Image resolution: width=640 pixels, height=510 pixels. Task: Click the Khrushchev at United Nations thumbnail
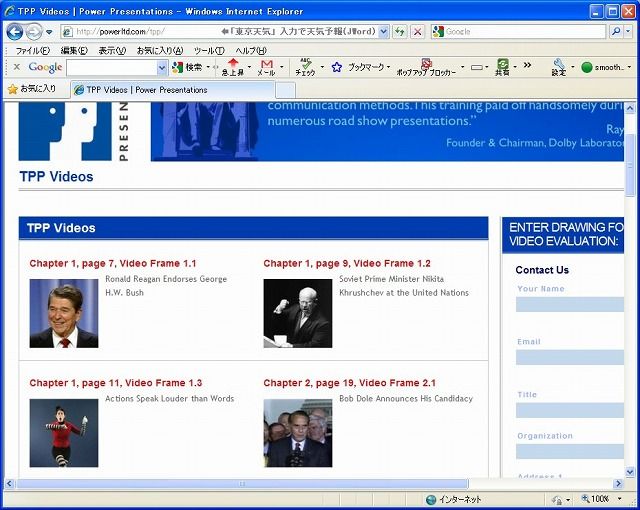pyautogui.click(x=298, y=313)
